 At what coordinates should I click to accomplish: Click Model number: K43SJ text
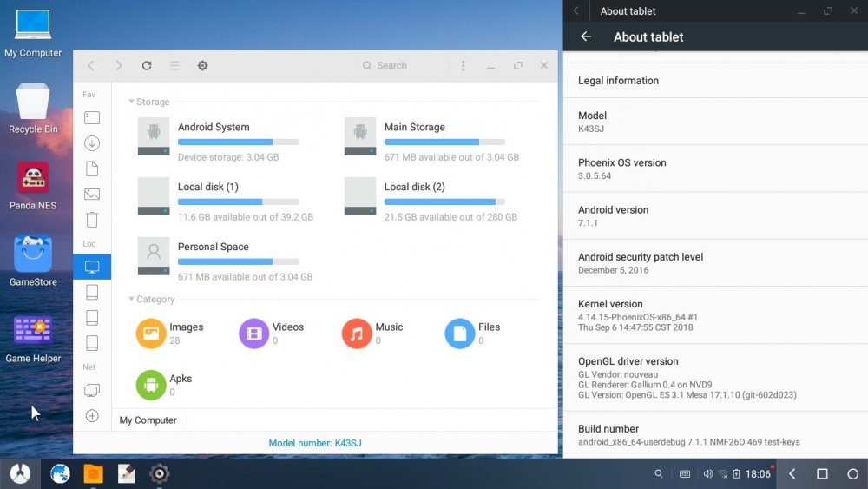pos(315,443)
